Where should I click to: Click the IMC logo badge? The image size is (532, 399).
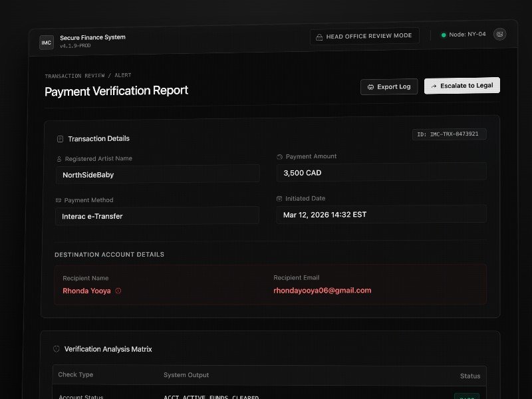tap(47, 43)
